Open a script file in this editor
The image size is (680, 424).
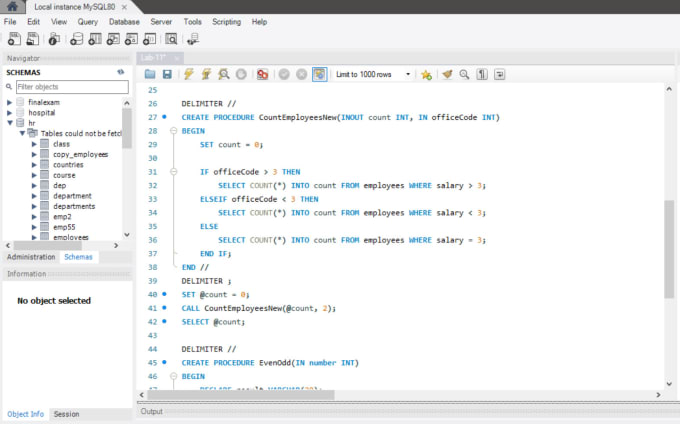tap(150, 74)
